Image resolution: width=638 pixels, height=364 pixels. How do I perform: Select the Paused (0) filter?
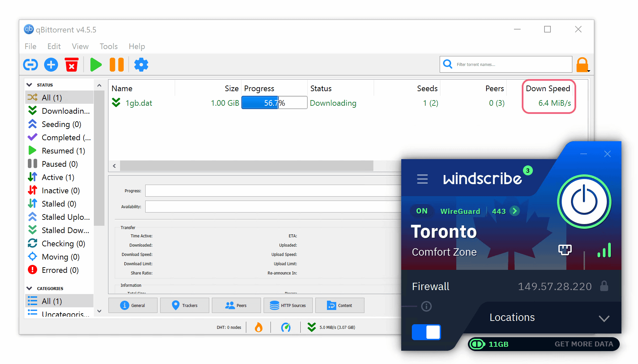[59, 164]
